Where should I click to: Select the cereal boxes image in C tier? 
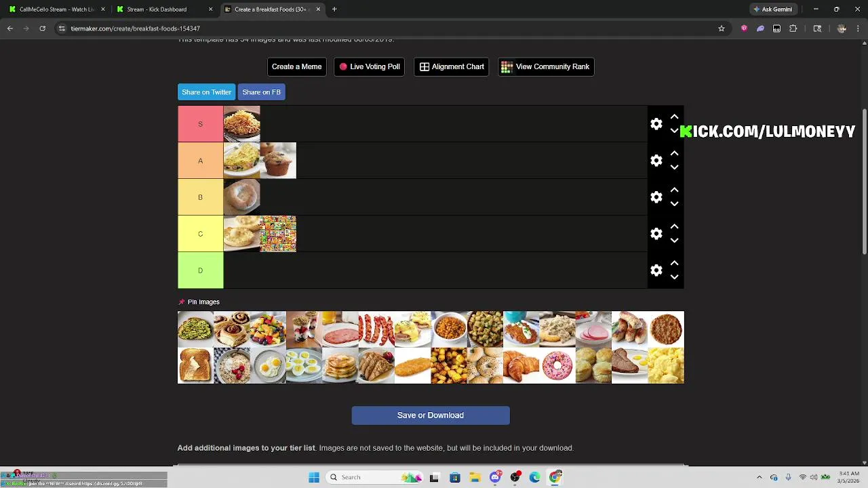278,234
